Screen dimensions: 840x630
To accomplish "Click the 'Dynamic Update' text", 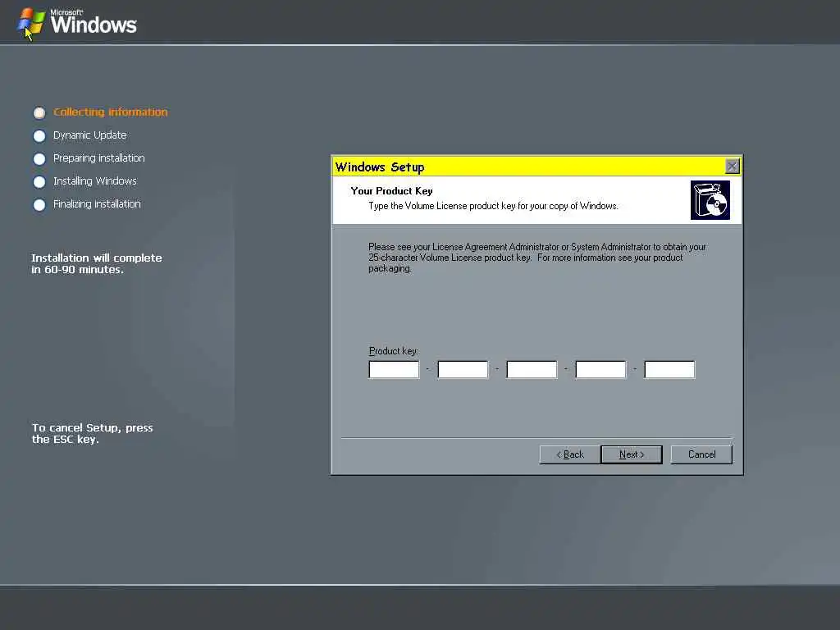I will pyautogui.click(x=90, y=135).
